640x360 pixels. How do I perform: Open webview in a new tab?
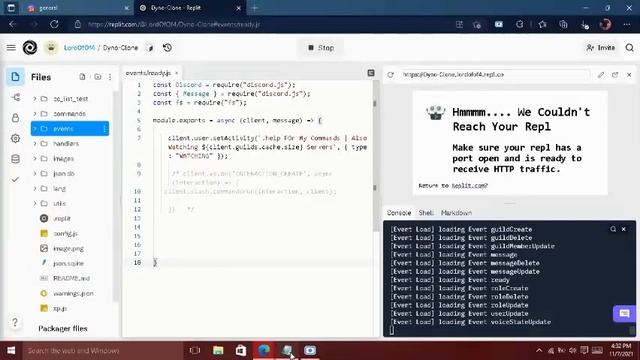(615, 75)
